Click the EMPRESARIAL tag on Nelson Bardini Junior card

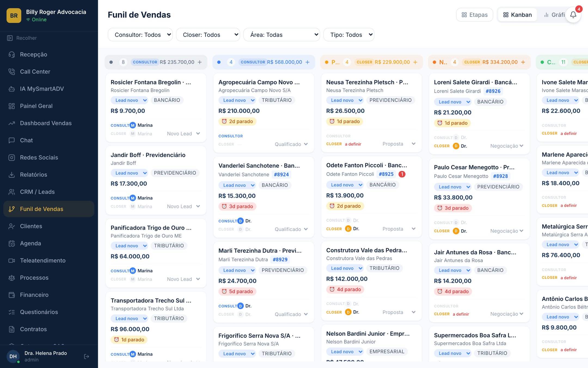click(x=387, y=352)
